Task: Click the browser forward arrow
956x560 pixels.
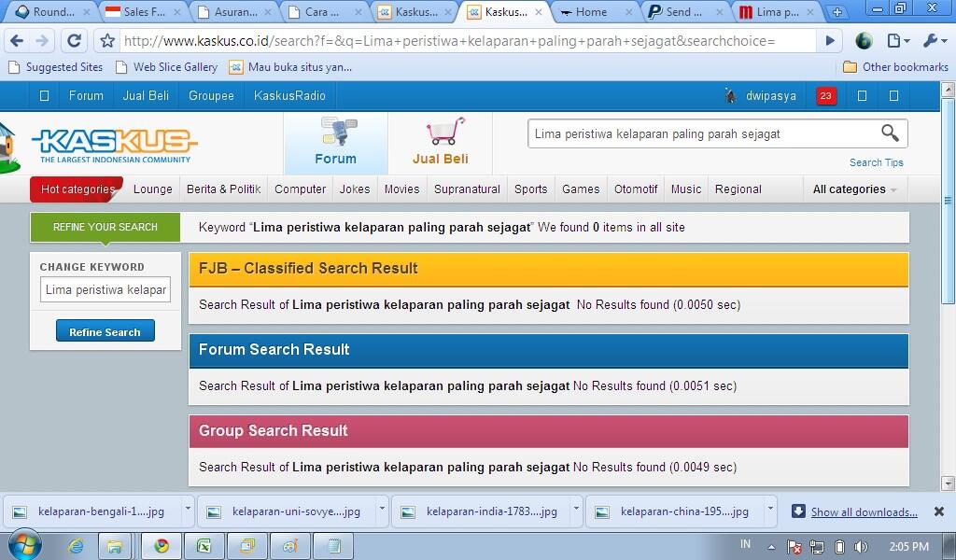Action: pyautogui.click(x=42, y=41)
